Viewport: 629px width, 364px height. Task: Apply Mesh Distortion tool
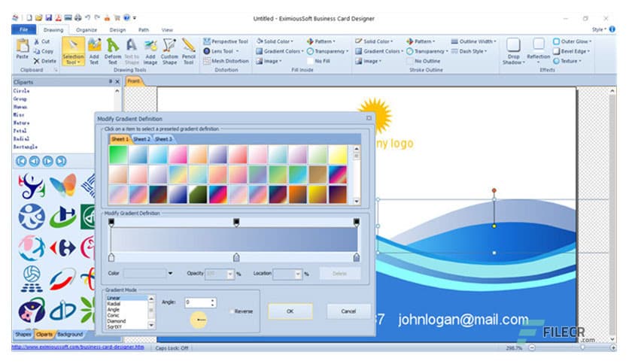click(226, 61)
